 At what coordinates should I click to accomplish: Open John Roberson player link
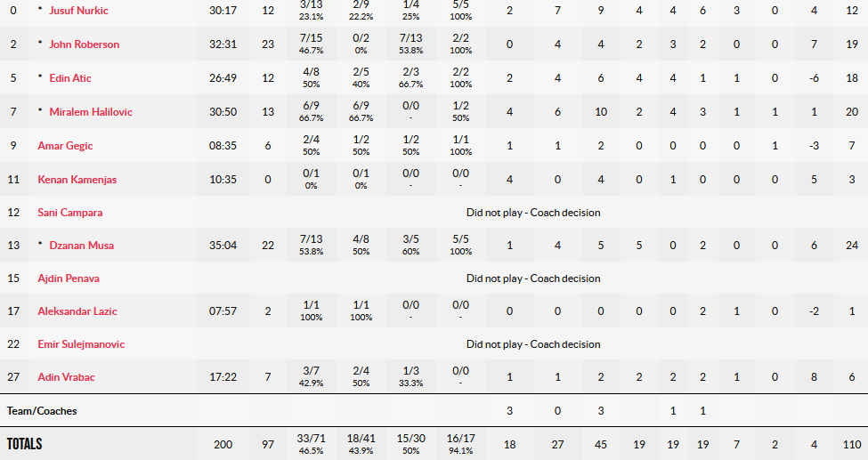tap(85, 44)
